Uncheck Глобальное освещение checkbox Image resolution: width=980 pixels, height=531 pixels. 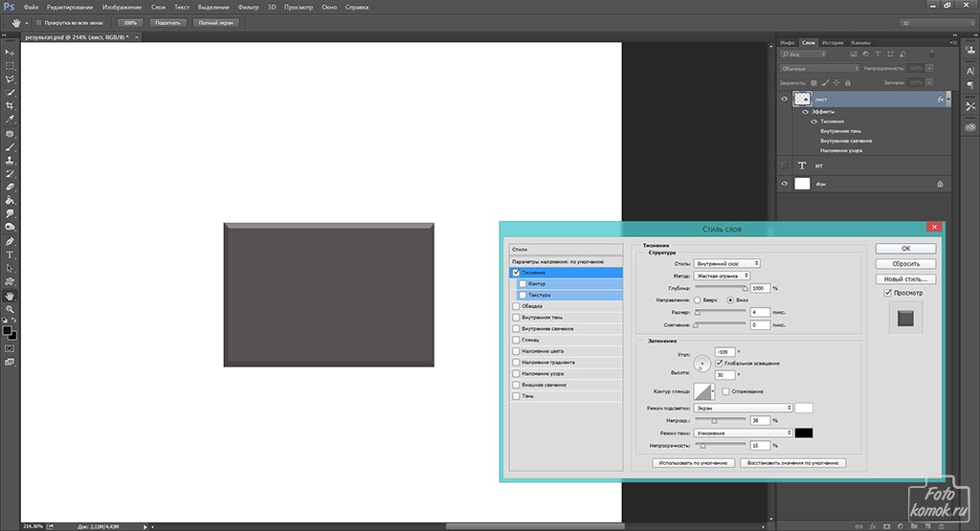tap(720, 363)
